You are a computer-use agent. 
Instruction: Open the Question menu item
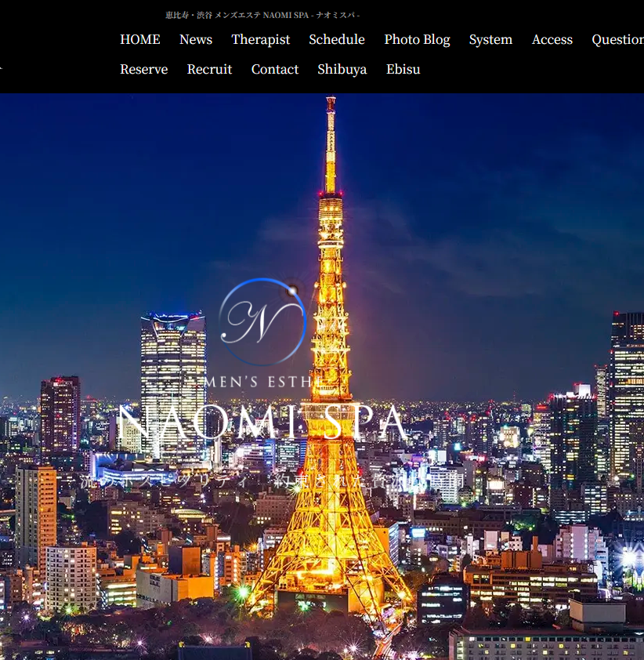(617, 39)
